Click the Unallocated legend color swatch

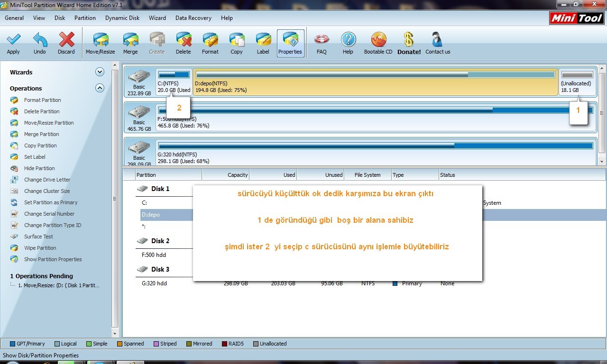[x=256, y=344]
